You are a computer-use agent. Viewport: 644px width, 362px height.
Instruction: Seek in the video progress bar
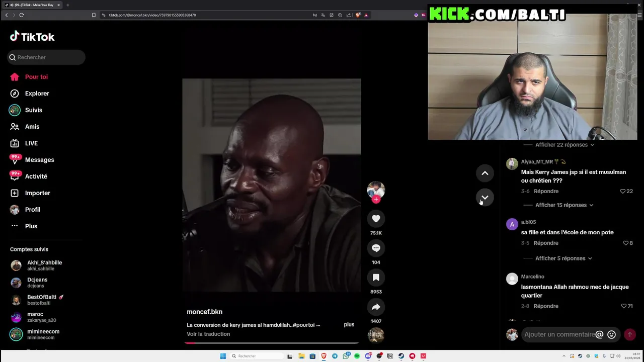[272, 343]
